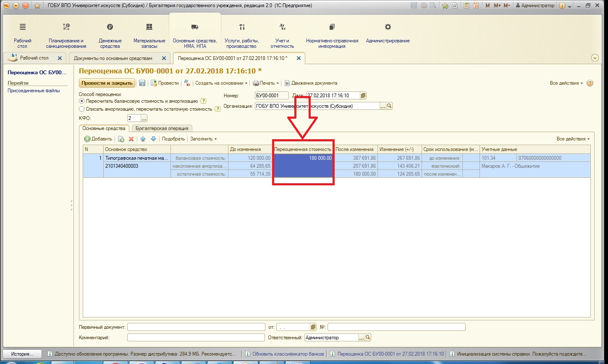This screenshot has height=364, width=608.
Task: Click M- memory button in title bar
Action: point(507,5)
